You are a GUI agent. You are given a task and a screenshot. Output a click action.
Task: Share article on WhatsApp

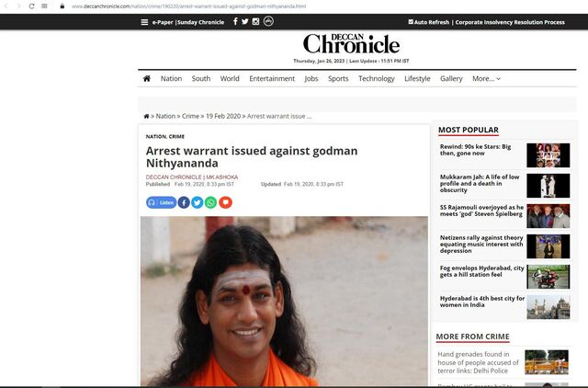pos(210,202)
